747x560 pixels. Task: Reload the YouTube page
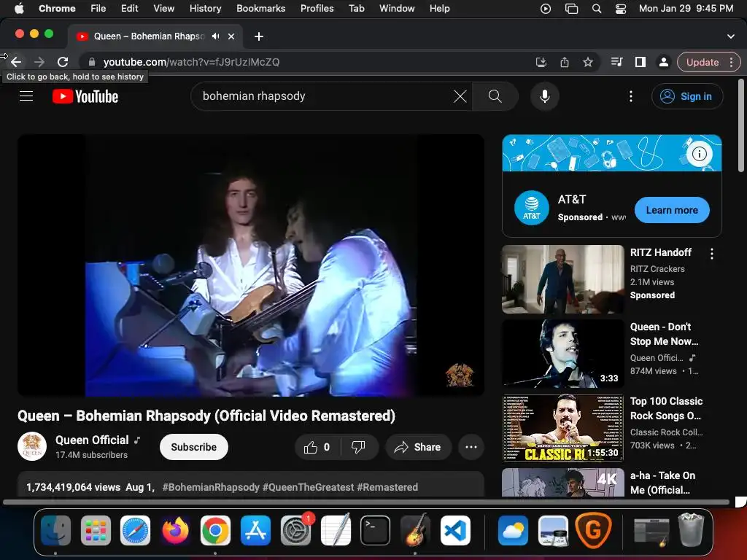63,62
